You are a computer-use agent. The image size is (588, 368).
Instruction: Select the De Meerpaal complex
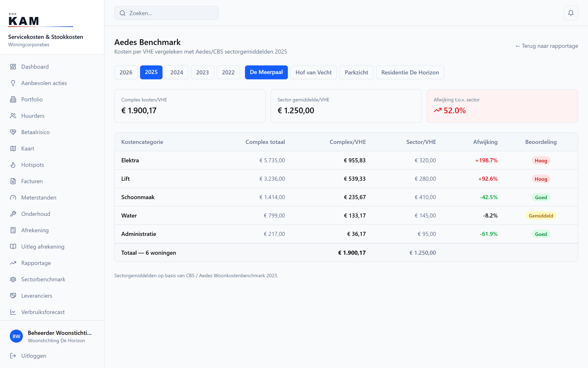click(266, 72)
